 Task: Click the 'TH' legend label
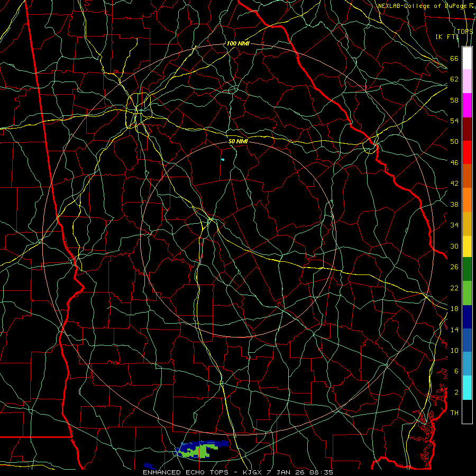[x=454, y=413]
